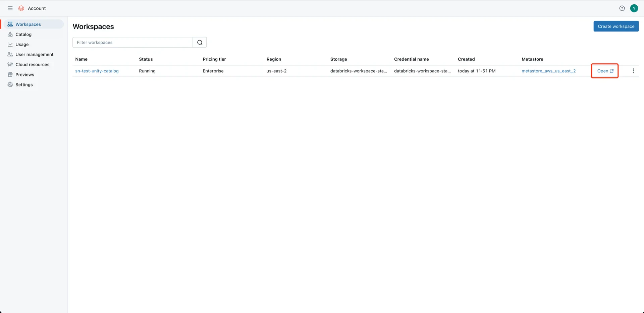Click the Region column header

pos(274,59)
